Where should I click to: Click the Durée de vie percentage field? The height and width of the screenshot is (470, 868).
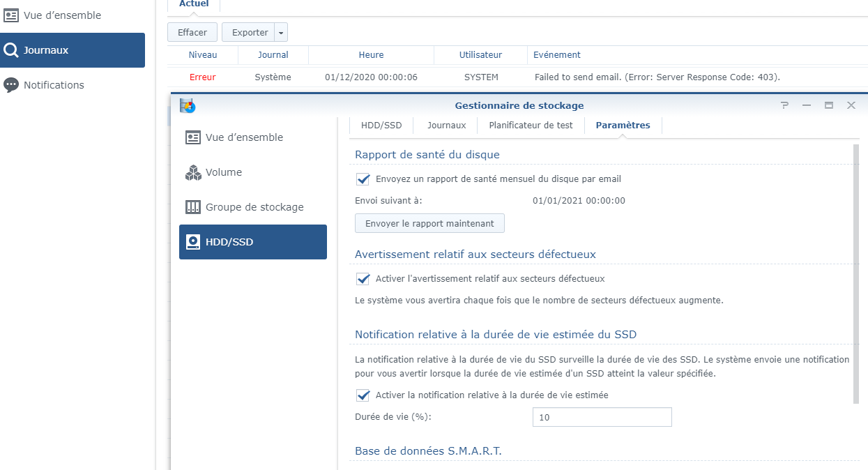[602, 417]
